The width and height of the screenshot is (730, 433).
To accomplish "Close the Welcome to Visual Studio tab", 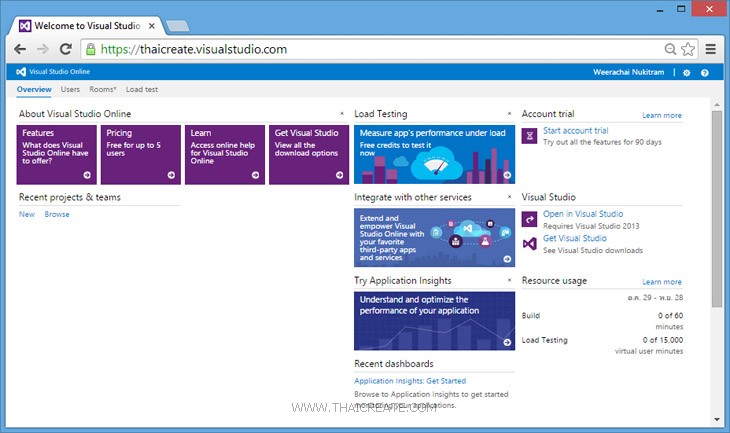I will click(x=151, y=26).
